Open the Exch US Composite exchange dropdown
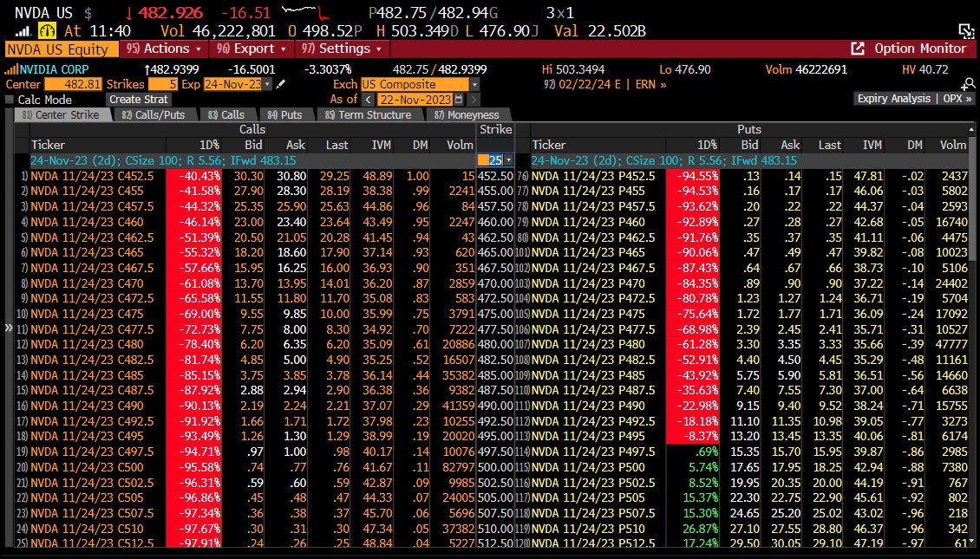This screenshot has width=980, height=559. click(x=474, y=82)
